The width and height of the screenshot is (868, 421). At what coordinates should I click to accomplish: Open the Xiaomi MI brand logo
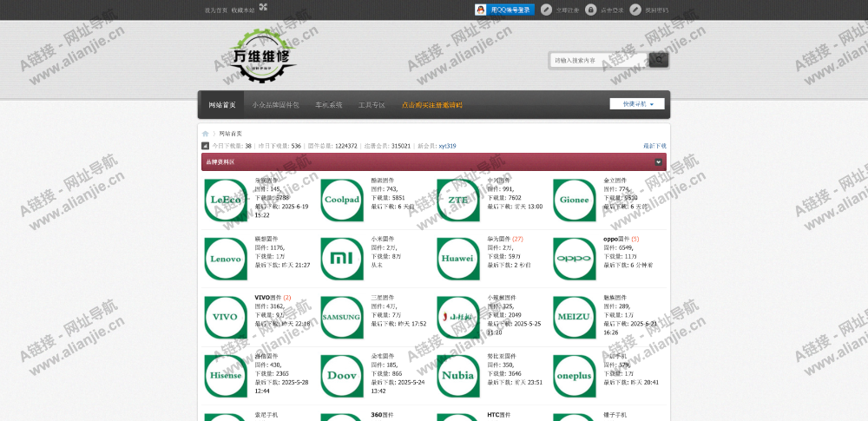[x=342, y=259]
